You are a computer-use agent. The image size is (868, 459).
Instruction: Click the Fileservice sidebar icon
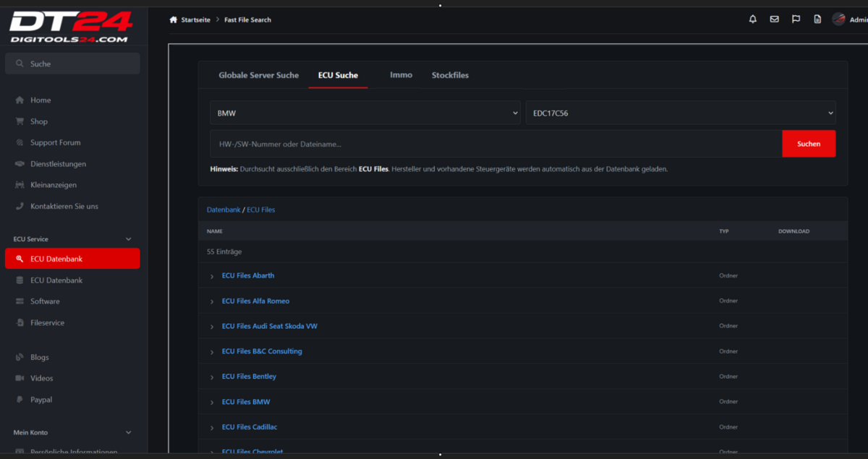click(x=20, y=323)
